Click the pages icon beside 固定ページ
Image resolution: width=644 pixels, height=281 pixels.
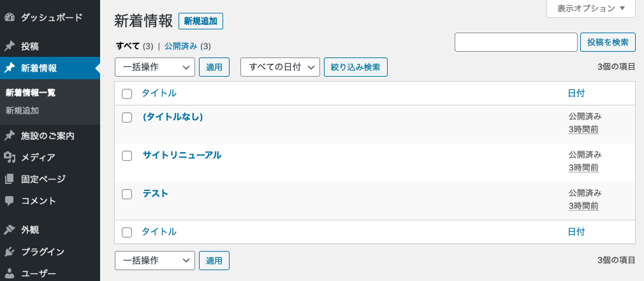coord(10,179)
